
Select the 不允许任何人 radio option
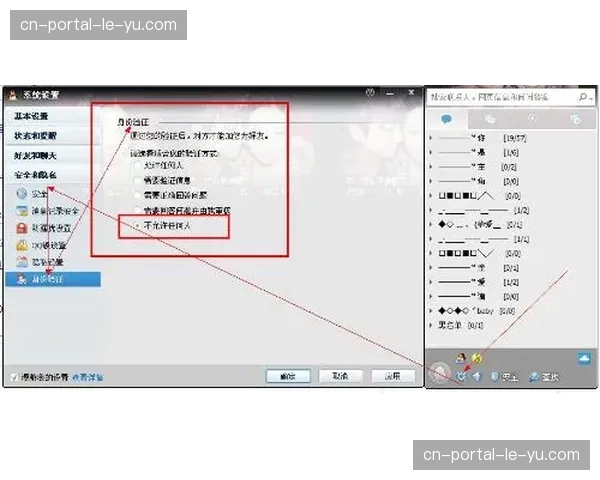pos(137,226)
